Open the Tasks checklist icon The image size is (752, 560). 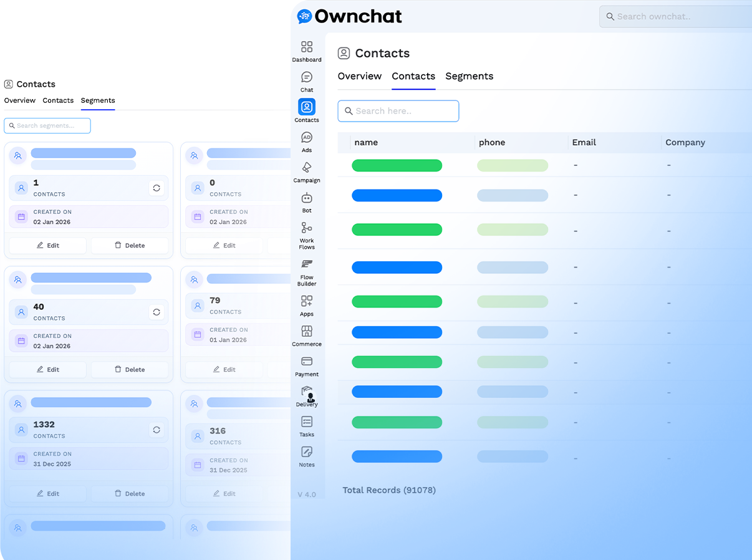(x=306, y=422)
